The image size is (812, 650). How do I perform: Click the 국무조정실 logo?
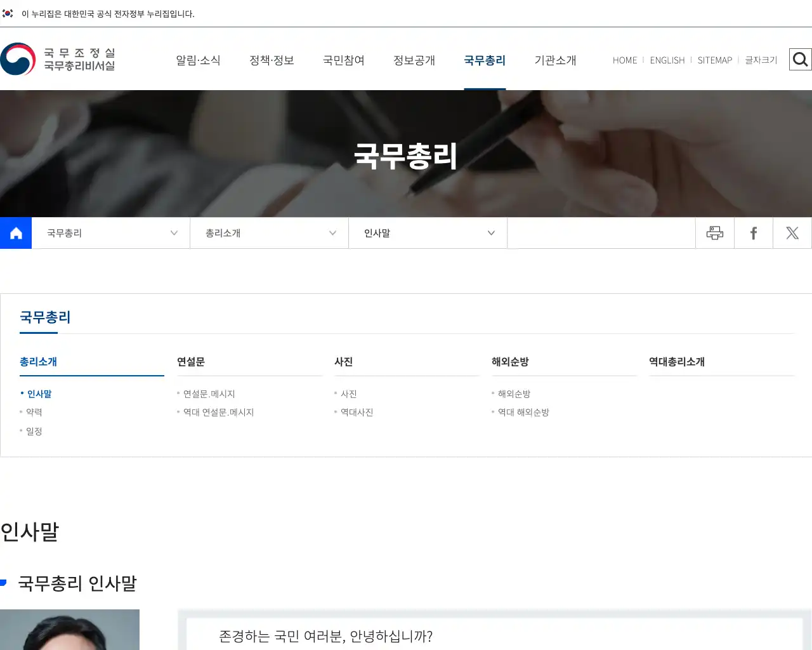58,59
